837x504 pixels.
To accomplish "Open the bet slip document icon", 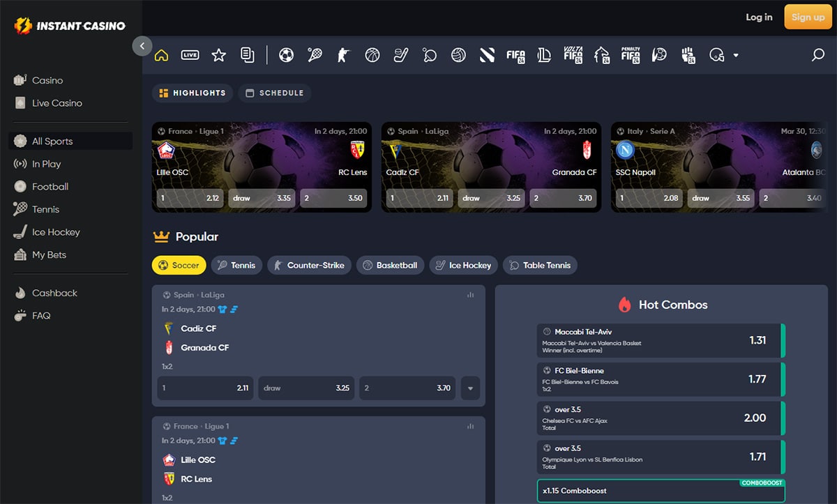I will pos(247,54).
